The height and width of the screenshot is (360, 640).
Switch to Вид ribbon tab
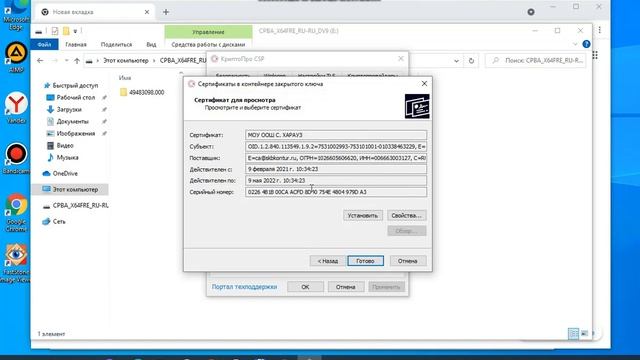pyautogui.click(x=151, y=44)
